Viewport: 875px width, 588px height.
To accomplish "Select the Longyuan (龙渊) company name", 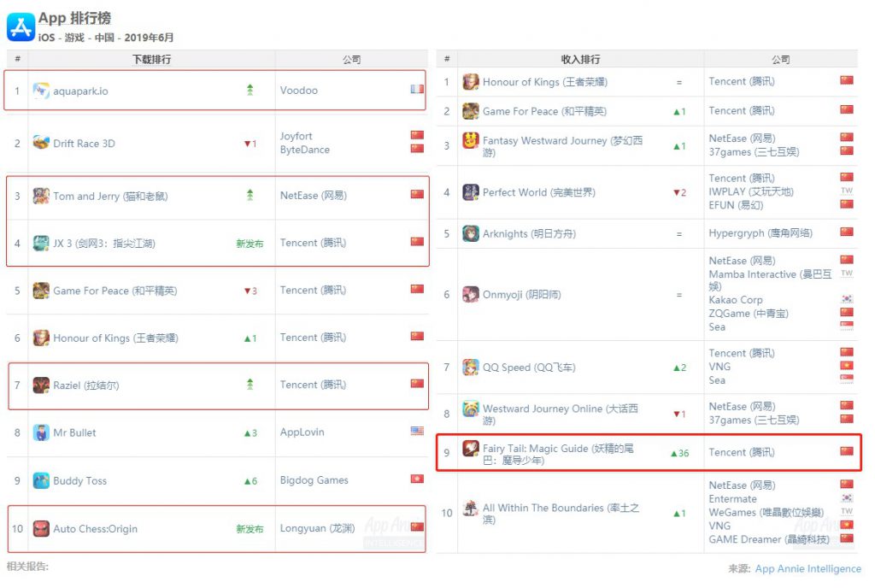I will click(x=317, y=528).
